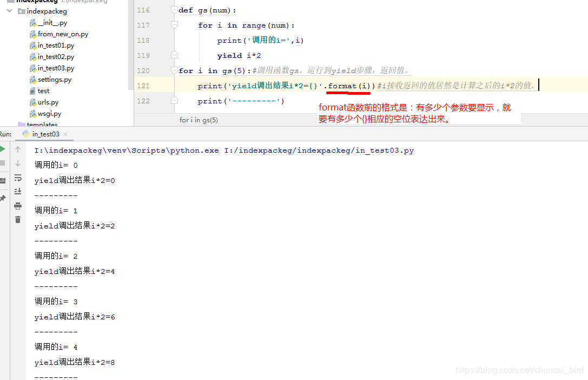588x380 pixels.
Task: Stop the running process
Action: pyautogui.click(x=4, y=162)
